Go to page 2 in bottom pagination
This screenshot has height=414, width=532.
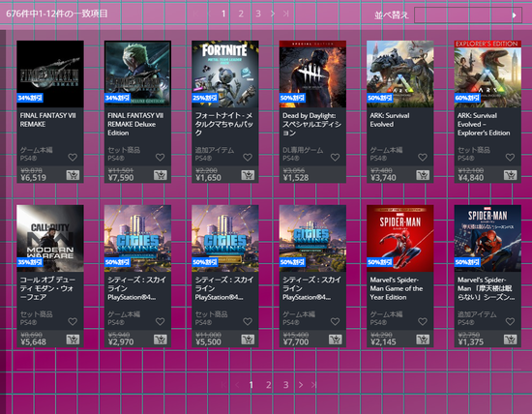click(269, 385)
